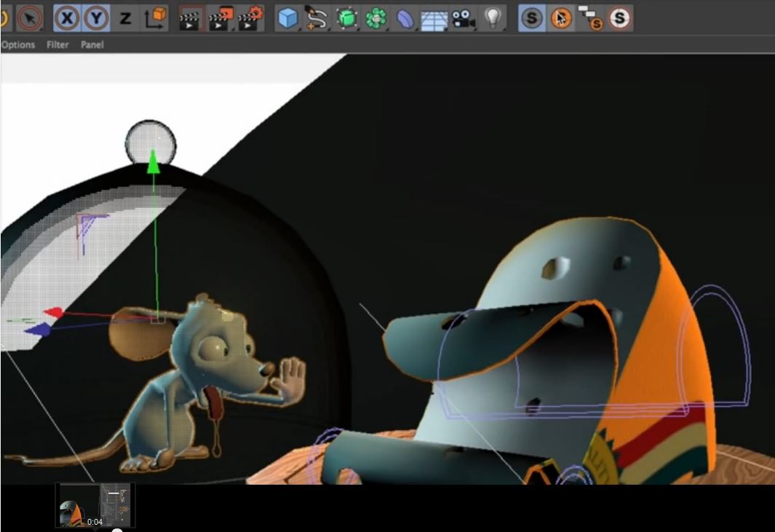Screen dimensions: 775x532
Task: Open the purple deformer palette
Action: 405,19
